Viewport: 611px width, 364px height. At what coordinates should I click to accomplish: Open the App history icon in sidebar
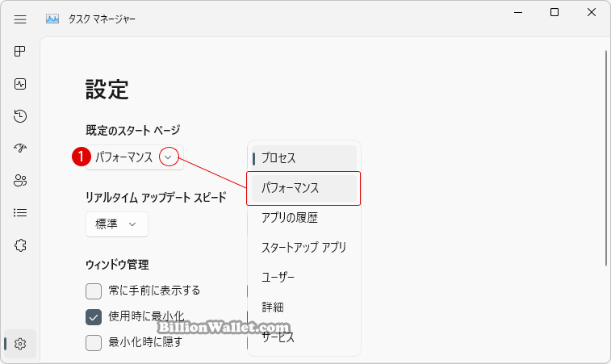pos(20,116)
